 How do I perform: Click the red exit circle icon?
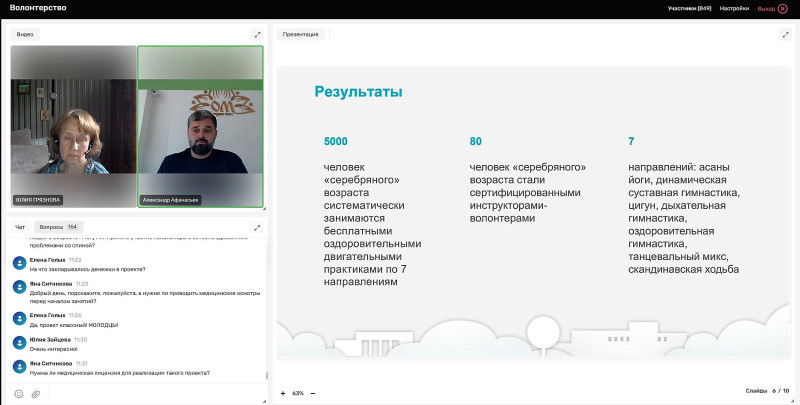(x=783, y=9)
